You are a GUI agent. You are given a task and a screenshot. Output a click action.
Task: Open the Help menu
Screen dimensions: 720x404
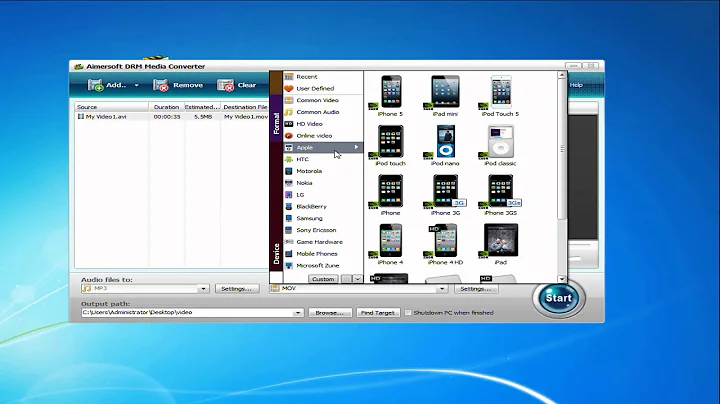[576, 85]
